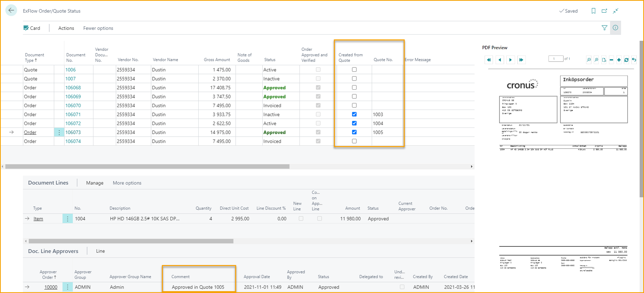Uncheck Created from Quote for order 106072
Screen dimensions: 644x293
(x=354, y=123)
